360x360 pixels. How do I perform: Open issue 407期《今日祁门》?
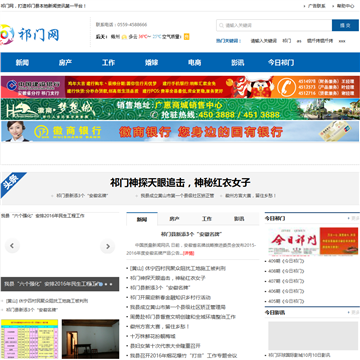286,281
